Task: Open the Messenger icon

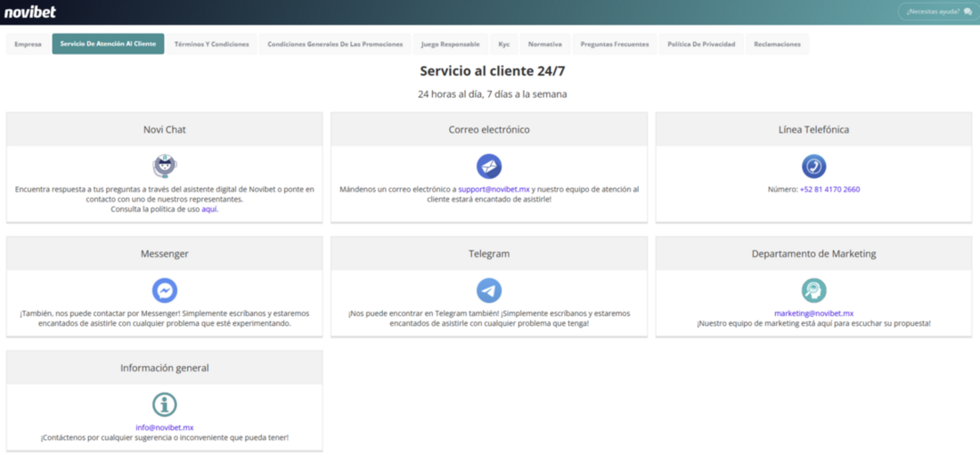Action: click(165, 290)
